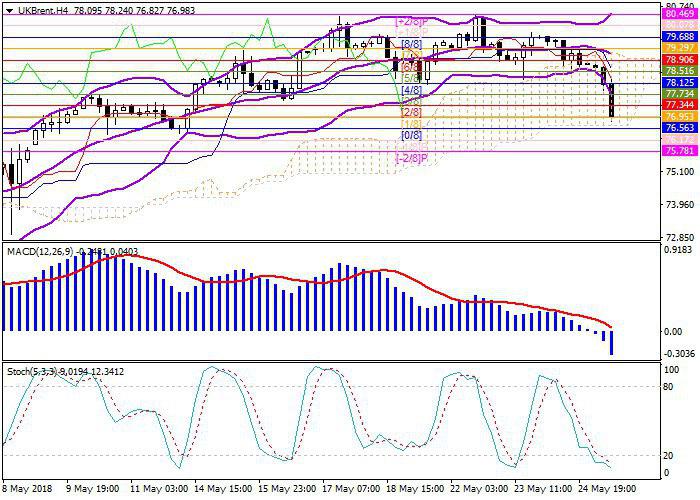This screenshot has height=500, width=700.
Task: Click the green 78.516 price label
Action: click(x=680, y=71)
